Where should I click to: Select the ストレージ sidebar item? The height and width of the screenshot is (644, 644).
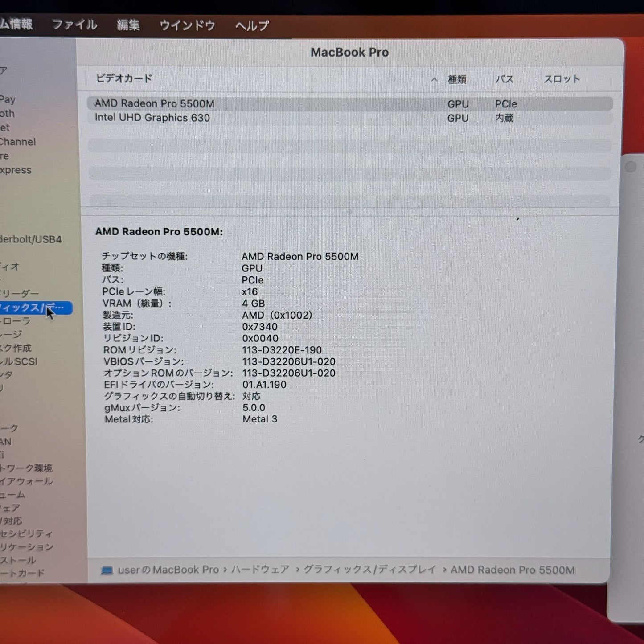click(x=11, y=334)
